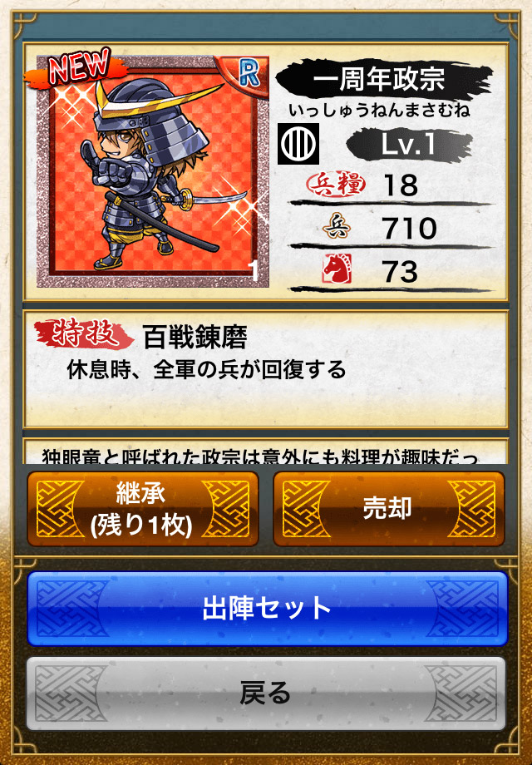Click the Lv.1 level banner
Screen dimensions: 532x765
tap(409, 145)
